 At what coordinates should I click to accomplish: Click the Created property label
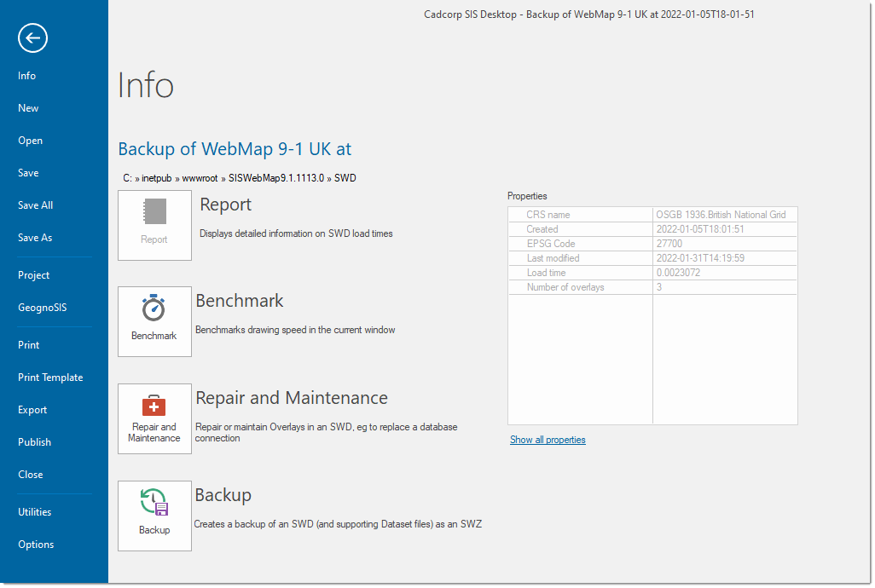tap(542, 229)
